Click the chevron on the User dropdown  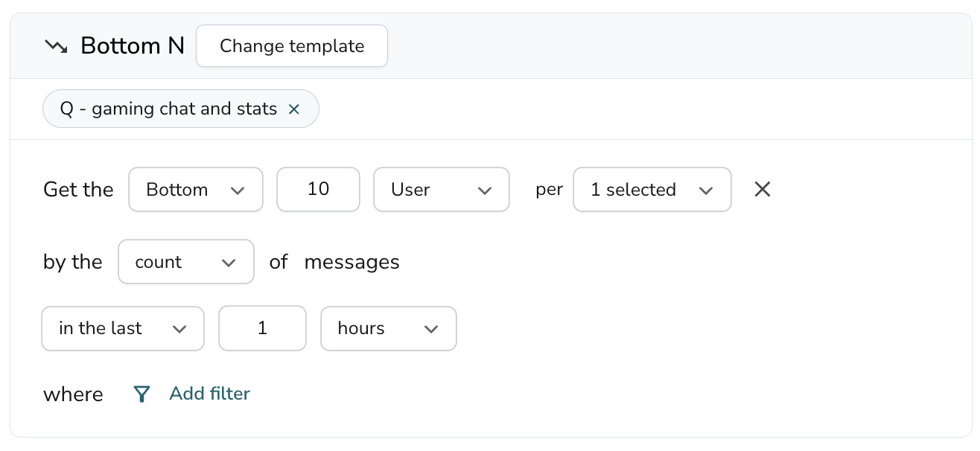[x=484, y=190]
